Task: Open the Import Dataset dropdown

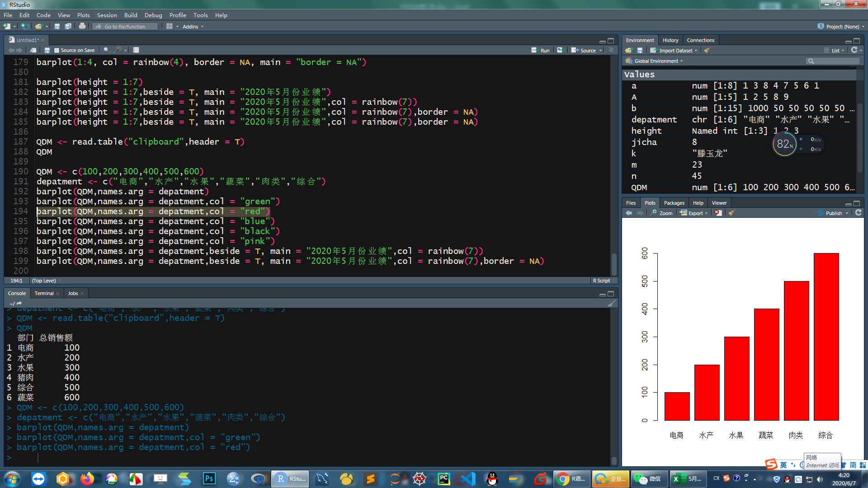Action: pos(677,50)
